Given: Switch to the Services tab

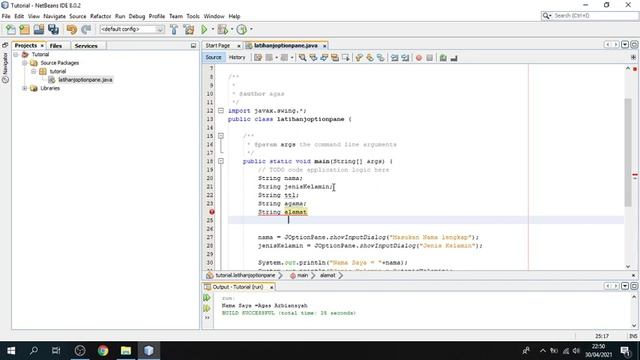Looking at the screenshot, I should pyautogui.click(x=86, y=46).
